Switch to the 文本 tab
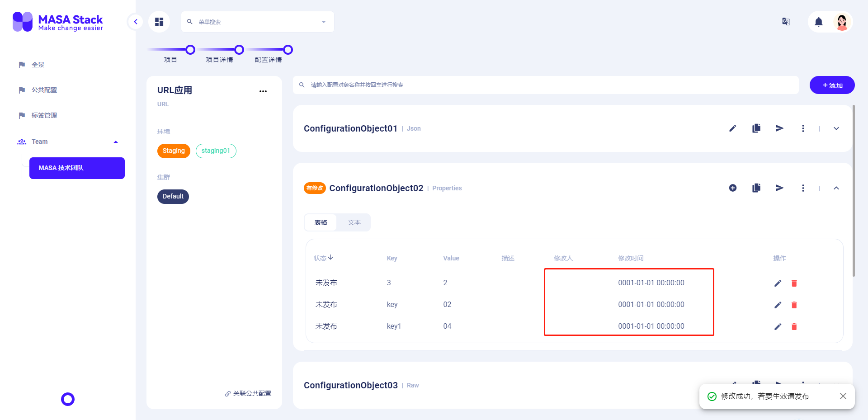This screenshot has width=868, height=420. (354, 222)
